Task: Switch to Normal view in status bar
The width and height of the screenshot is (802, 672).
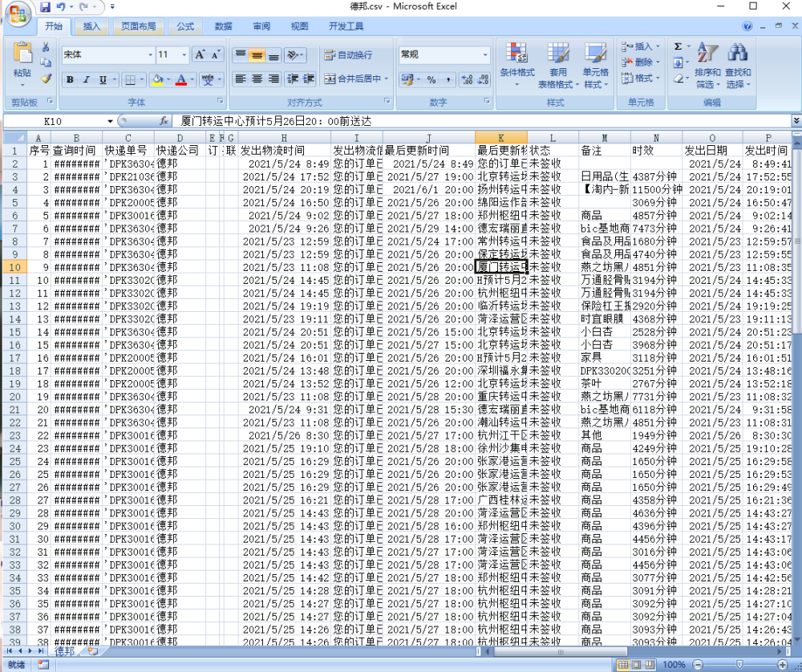Action: [623, 665]
